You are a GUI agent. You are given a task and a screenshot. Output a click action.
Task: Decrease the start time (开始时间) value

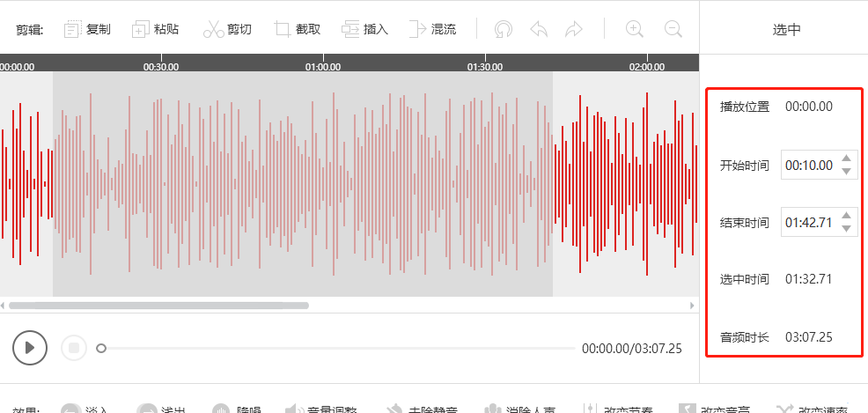tap(847, 171)
